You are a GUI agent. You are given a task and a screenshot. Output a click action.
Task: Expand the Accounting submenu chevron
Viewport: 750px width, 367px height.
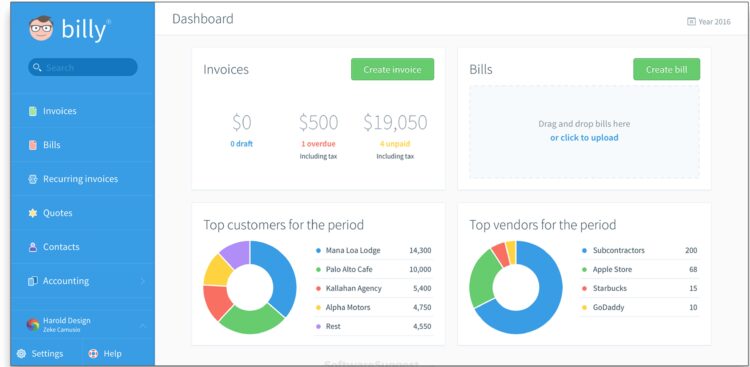coord(143,281)
